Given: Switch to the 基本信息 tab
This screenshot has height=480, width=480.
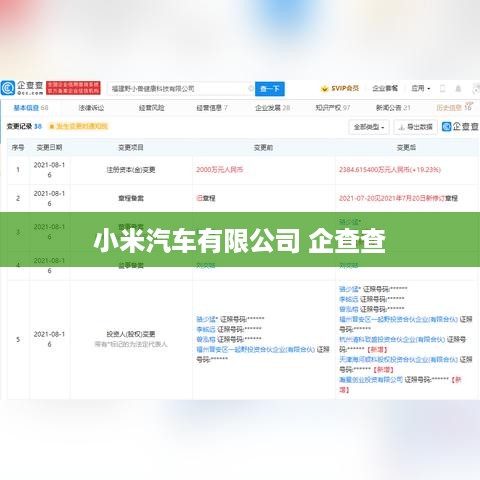Looking at the screenshot, I should [31, 108].
